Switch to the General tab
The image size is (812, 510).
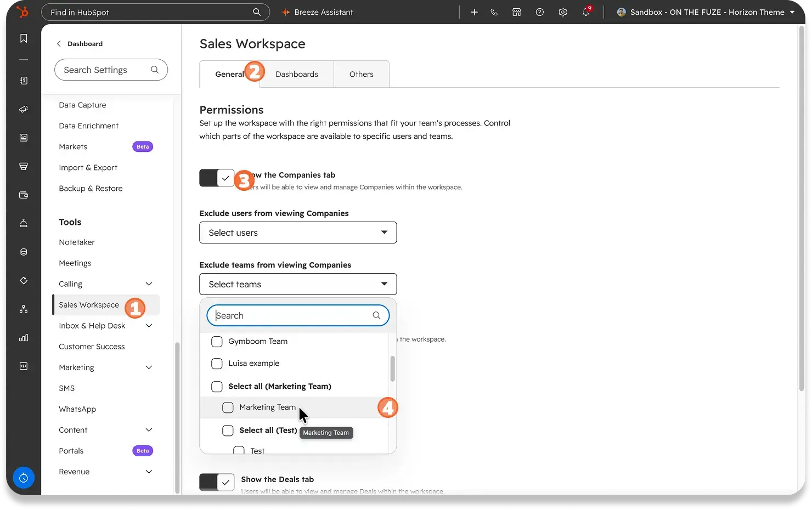[x=229, y=74]
